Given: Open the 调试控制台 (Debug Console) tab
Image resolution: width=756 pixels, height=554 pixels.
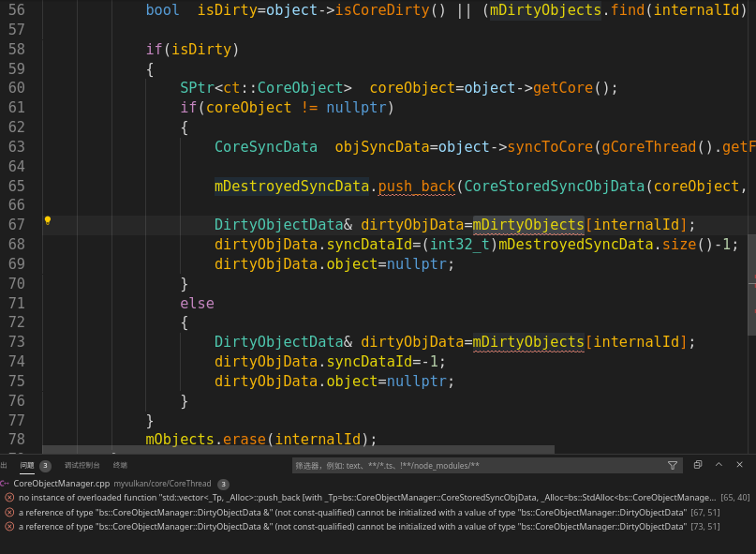Looking at the screenshot, I should pos(82,465).
